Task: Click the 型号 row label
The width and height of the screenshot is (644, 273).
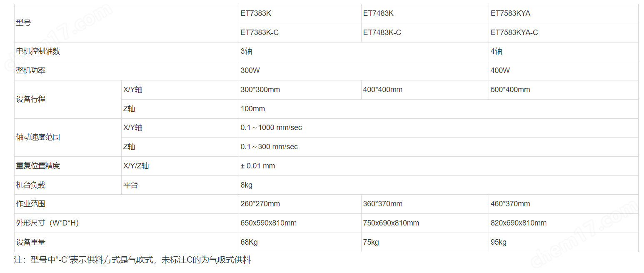Action: point(23,23)
